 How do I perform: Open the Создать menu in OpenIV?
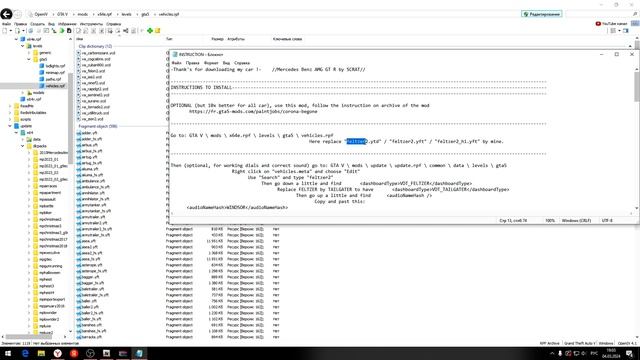pyautogui.click(x=38, y=24)
